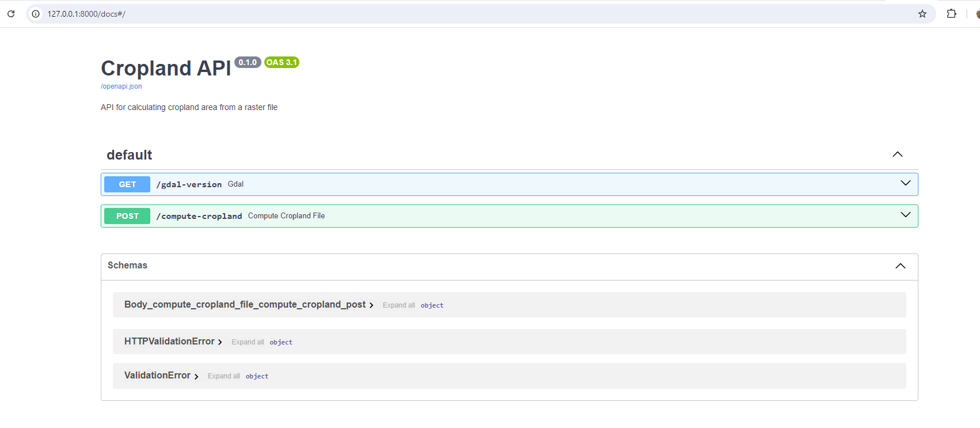980x428 pixels.
Task: Click object label beside ValidationError schema
Action: click(x=257, y=376)
